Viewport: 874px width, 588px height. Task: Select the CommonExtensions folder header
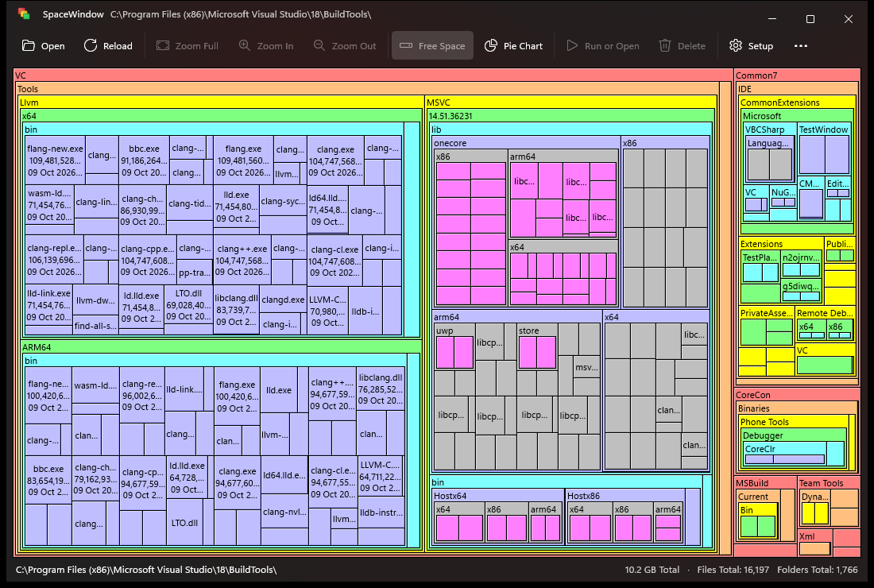click(x=797, y=103)
